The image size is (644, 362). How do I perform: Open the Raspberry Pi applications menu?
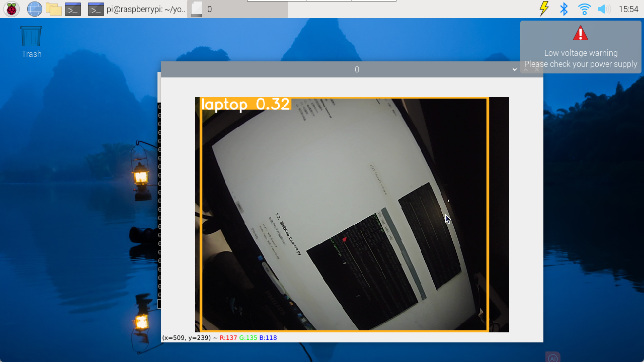pyautogui.click(x=12, y=9)
